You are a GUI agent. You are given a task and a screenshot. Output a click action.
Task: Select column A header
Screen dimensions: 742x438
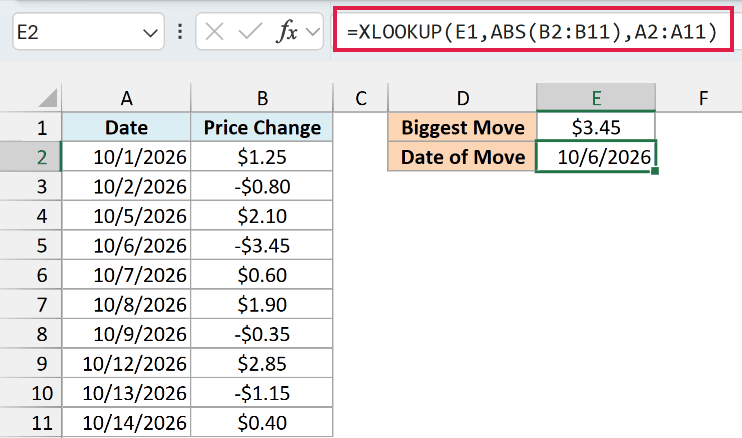click(126, 98)
